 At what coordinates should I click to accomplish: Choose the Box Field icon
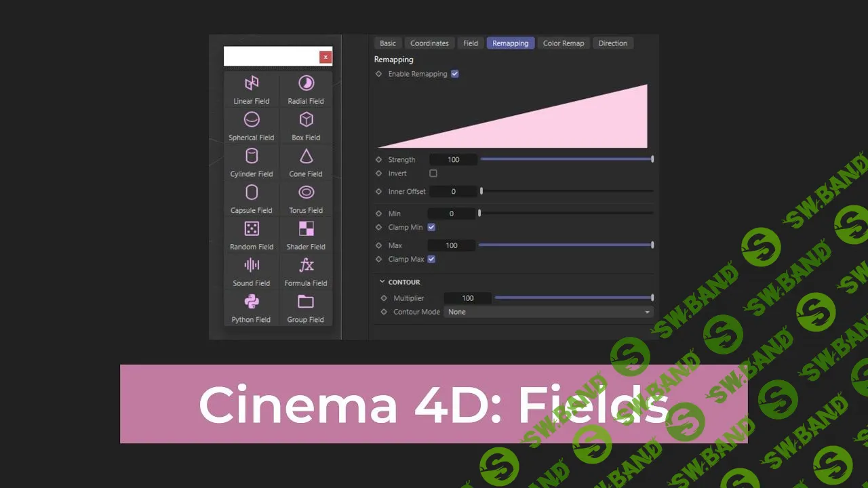307,119
